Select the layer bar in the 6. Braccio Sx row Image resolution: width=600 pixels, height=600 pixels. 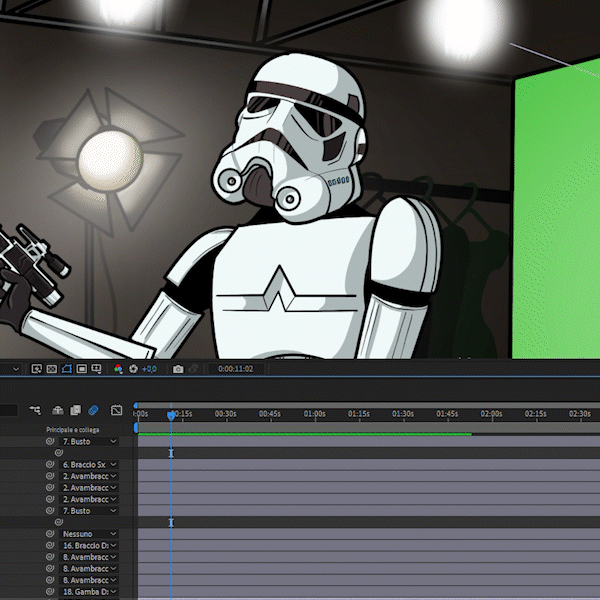369,465
